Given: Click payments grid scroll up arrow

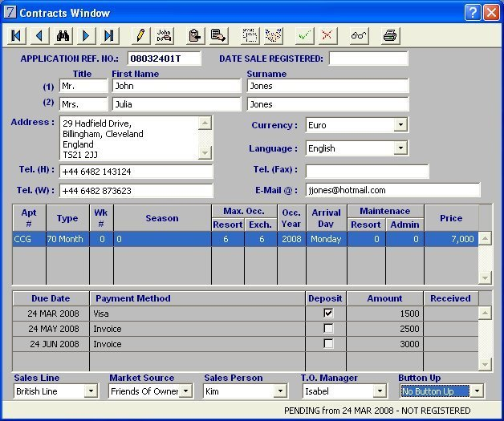Looking at the screenshot, I should coord(485,313).
